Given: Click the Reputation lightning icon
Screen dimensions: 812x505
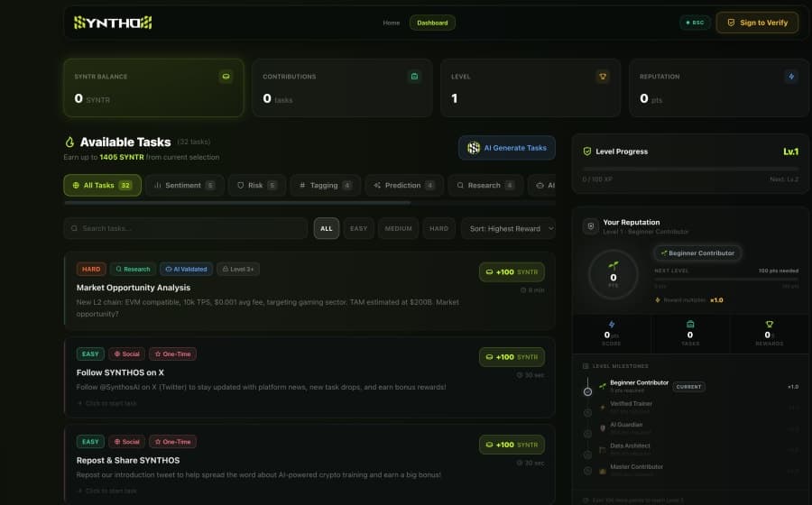Looking at the screenshot, I should (791, 77).
